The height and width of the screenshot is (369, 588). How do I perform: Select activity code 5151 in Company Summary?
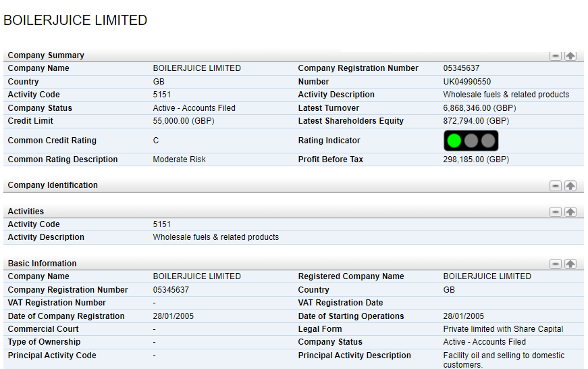(x=161, y=95)
